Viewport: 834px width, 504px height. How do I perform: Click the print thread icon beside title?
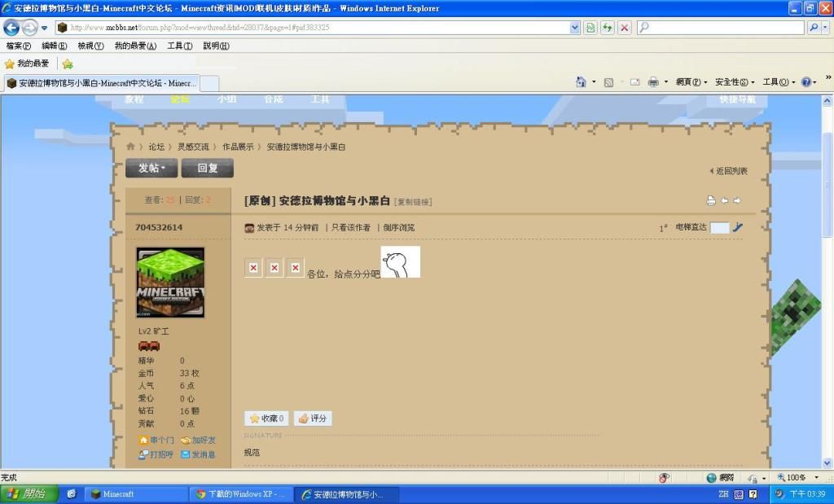[x=710, y=200]
